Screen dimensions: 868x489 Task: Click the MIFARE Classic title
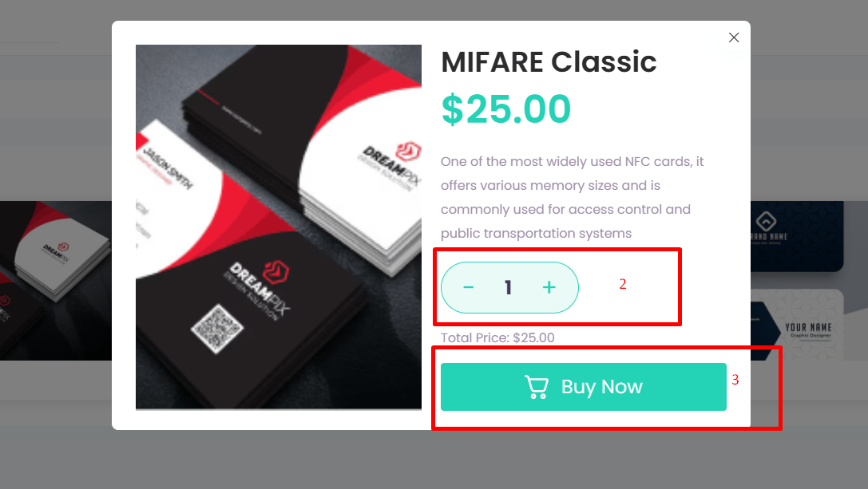[549, 61]
